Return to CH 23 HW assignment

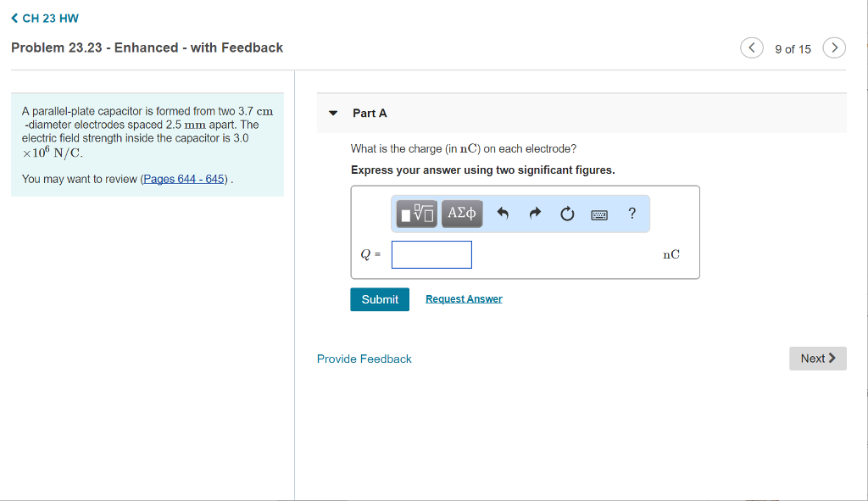click(45, 19)
